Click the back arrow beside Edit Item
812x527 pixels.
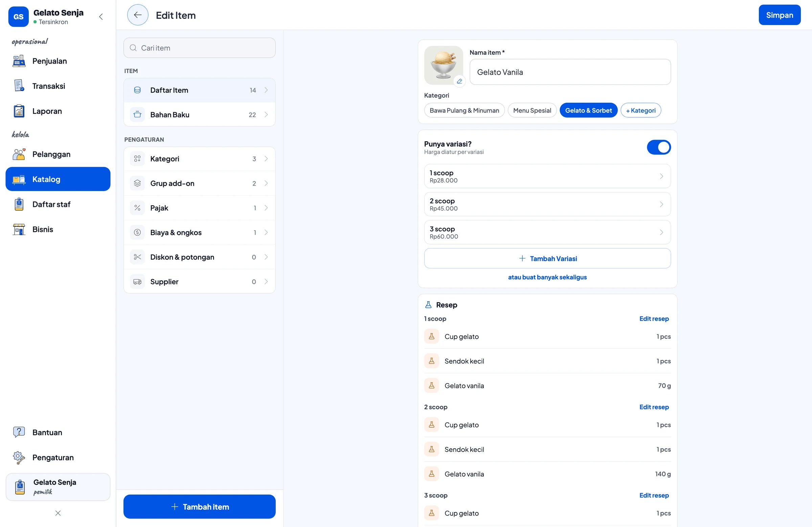point(137,15)
